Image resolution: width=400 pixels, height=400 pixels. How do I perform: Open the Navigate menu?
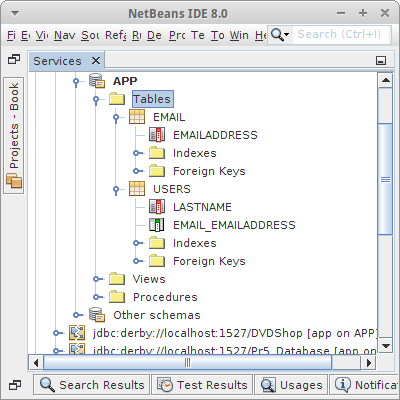[65, 35]
